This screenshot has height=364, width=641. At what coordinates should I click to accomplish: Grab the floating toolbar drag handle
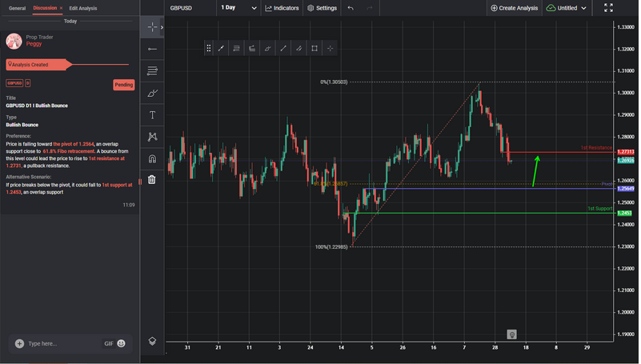209,48
